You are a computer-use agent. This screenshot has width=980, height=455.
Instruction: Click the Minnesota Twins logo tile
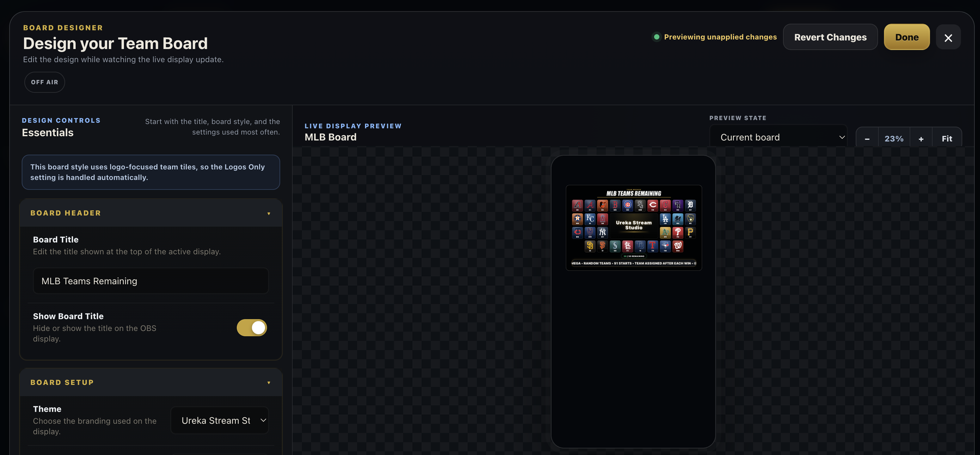[578, 233]
